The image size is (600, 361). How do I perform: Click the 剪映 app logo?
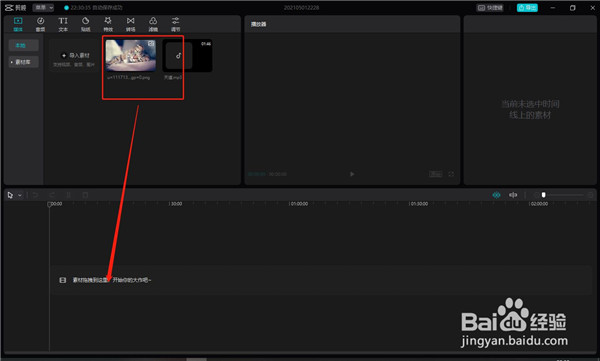pos(15,8)
